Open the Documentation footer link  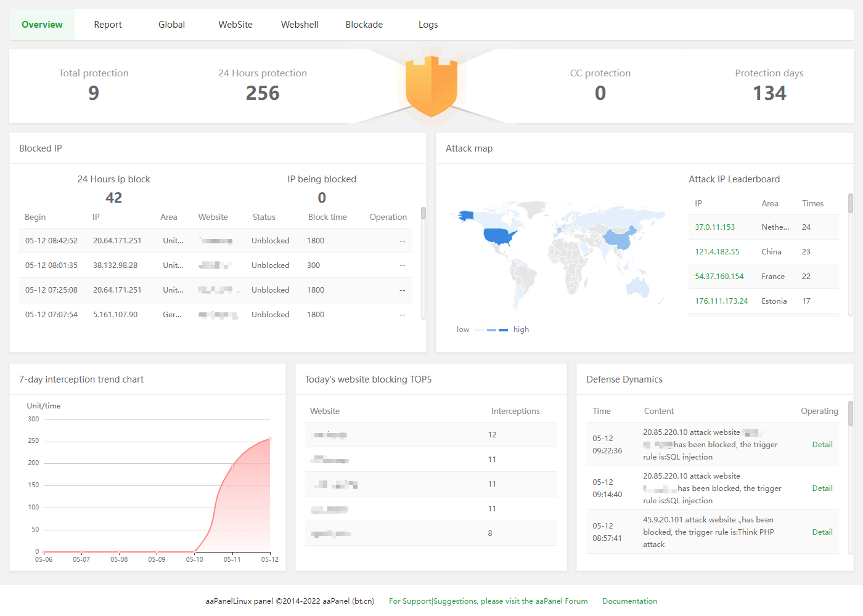click(629, 601)
